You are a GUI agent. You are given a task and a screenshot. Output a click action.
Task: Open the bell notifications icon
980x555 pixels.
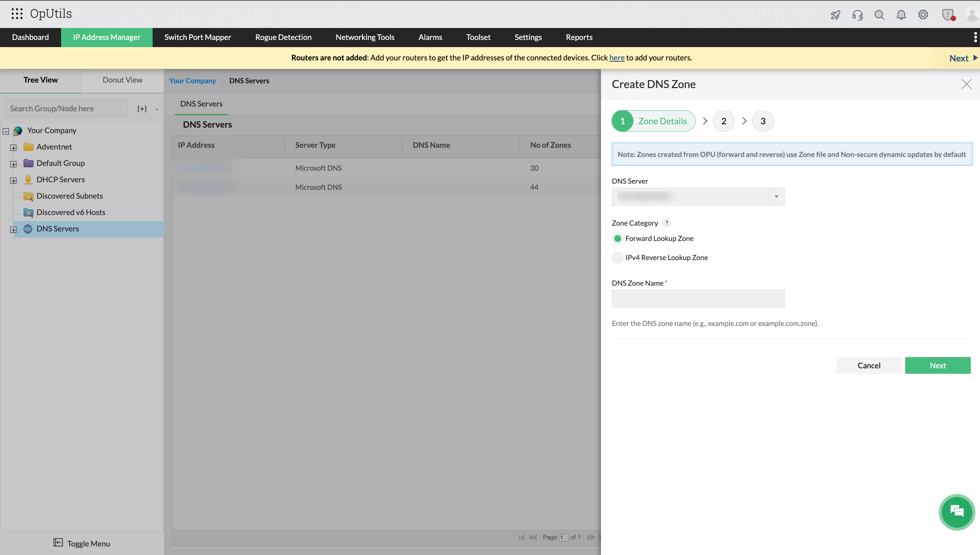(x=901, y=15)
